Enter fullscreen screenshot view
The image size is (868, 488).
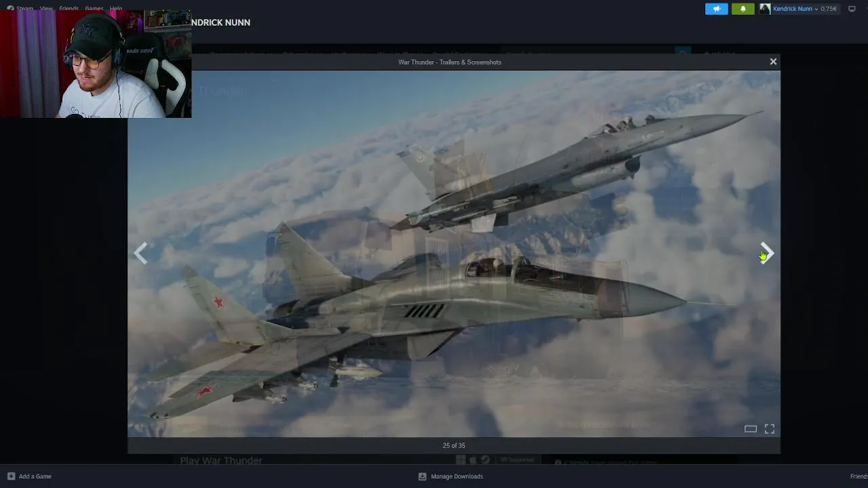770,429
